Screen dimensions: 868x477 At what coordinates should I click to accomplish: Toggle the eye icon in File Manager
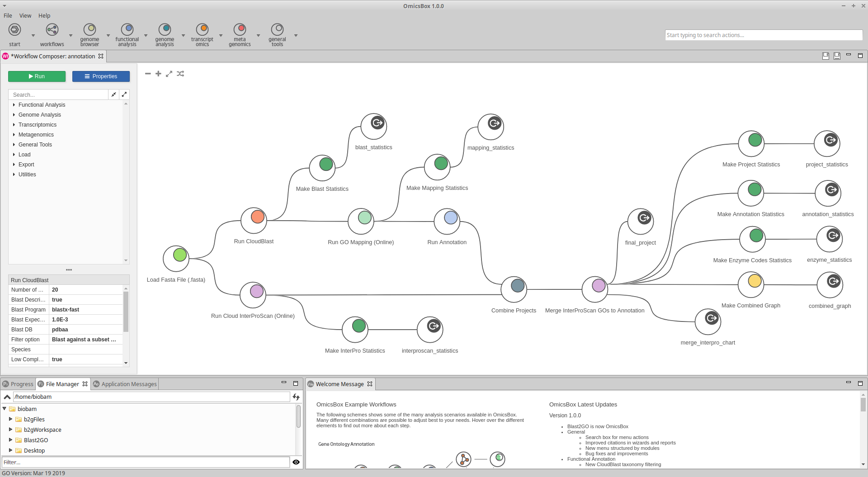click(x=296, y=462)
